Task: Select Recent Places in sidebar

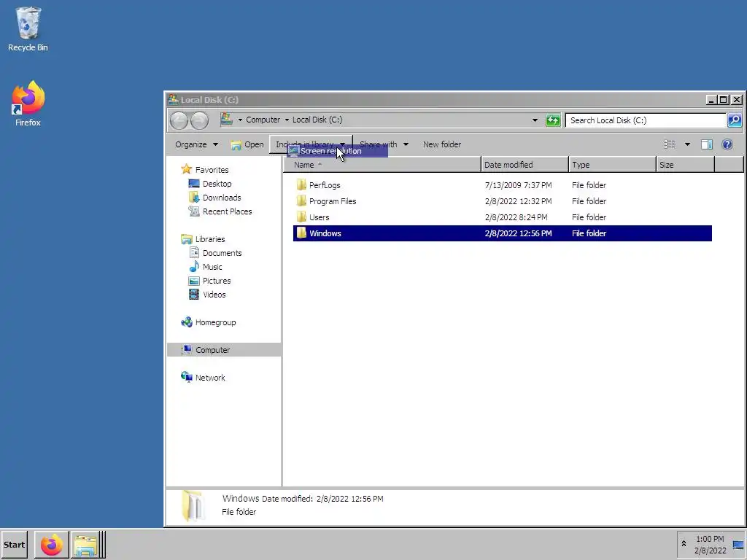Action: click(x=227, y=211)
